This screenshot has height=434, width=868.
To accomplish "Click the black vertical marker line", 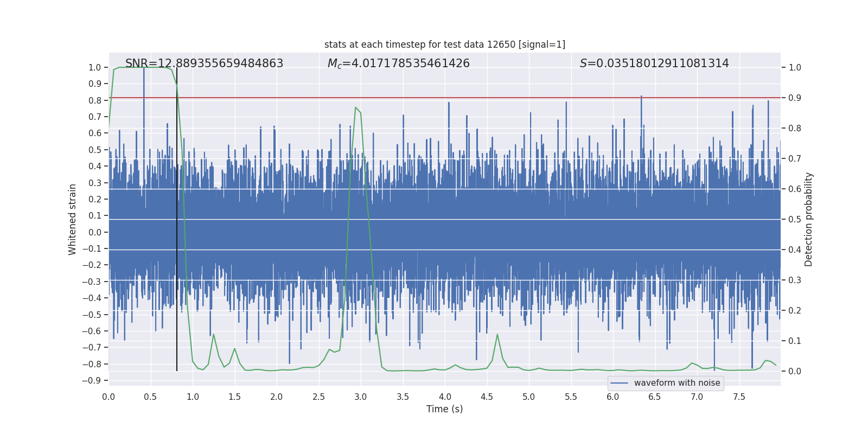I will pyautogui.click(x=177, y=217).
